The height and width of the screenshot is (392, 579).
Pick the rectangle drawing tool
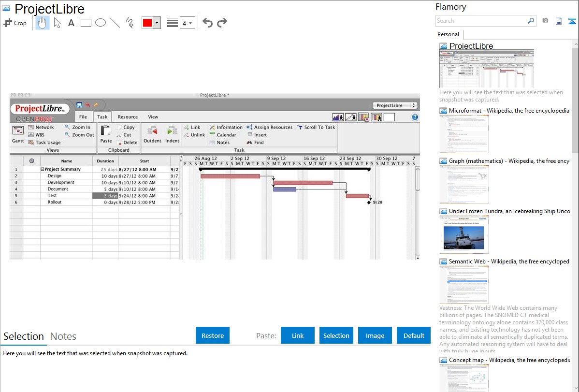point(86,23)
